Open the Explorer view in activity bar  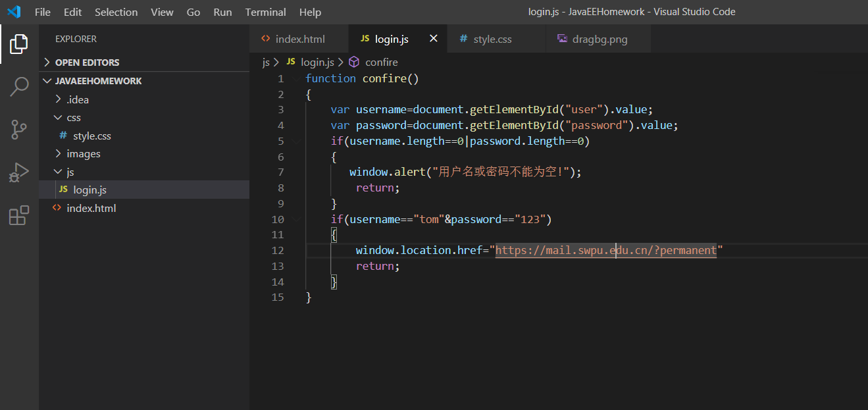(19, 44)
